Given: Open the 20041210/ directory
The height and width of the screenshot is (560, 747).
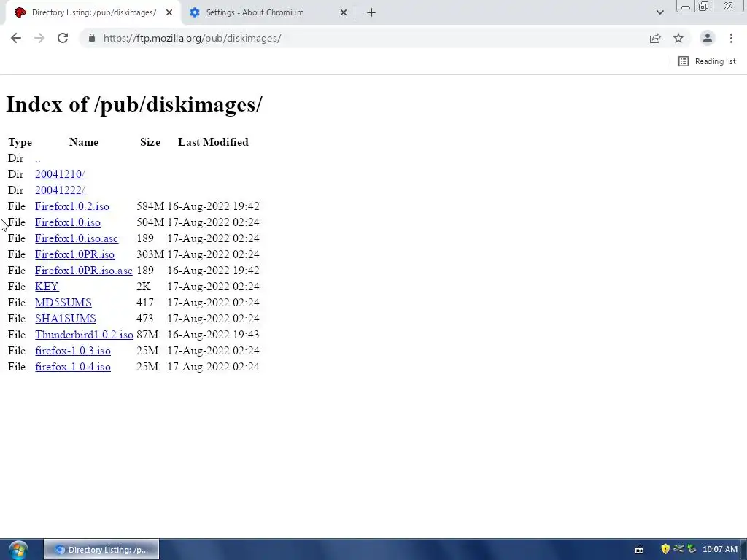Looking at the screenshot, I should click(x=60, y=174).
